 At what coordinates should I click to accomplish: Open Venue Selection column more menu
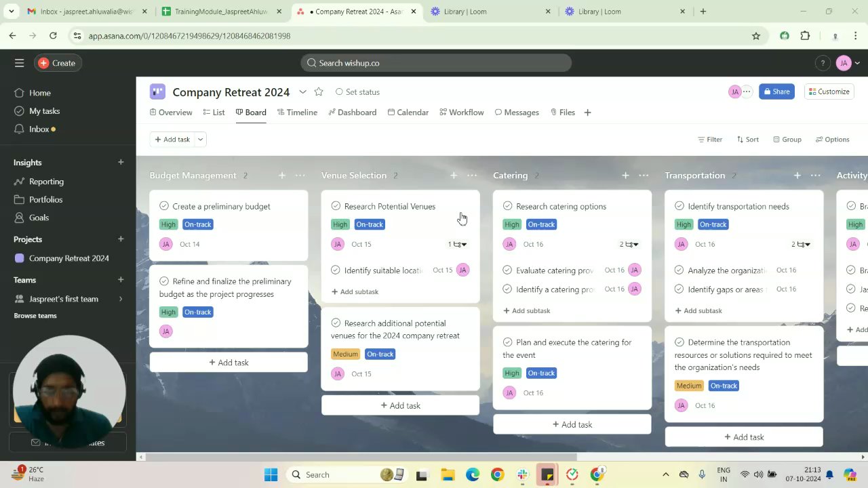click(x=472, y=176)
